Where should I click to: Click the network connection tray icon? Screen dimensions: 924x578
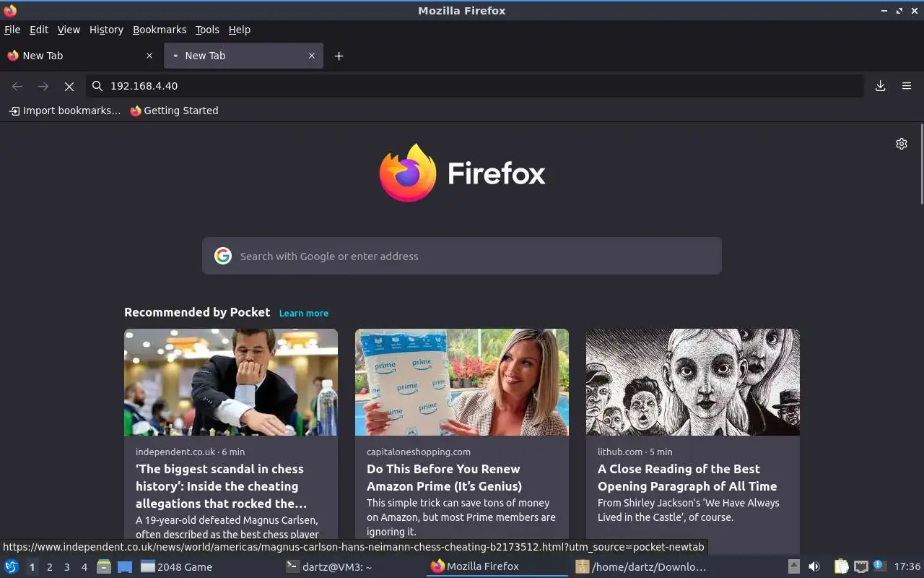point(860,566)
